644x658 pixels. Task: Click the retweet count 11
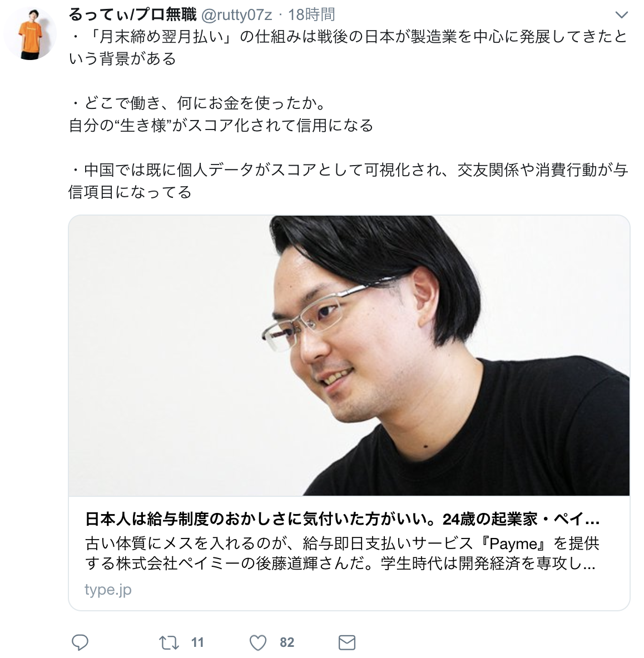pyautogui.click(x=197, y=642)
